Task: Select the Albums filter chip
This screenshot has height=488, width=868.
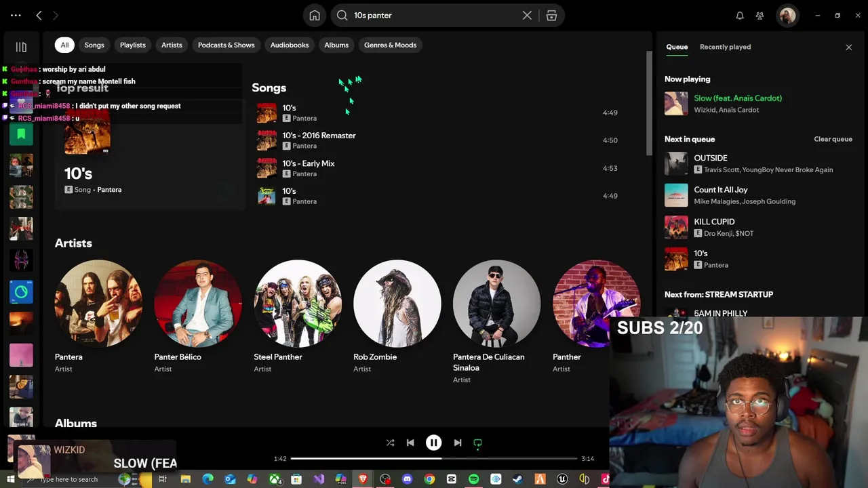Action: [336, 45]
